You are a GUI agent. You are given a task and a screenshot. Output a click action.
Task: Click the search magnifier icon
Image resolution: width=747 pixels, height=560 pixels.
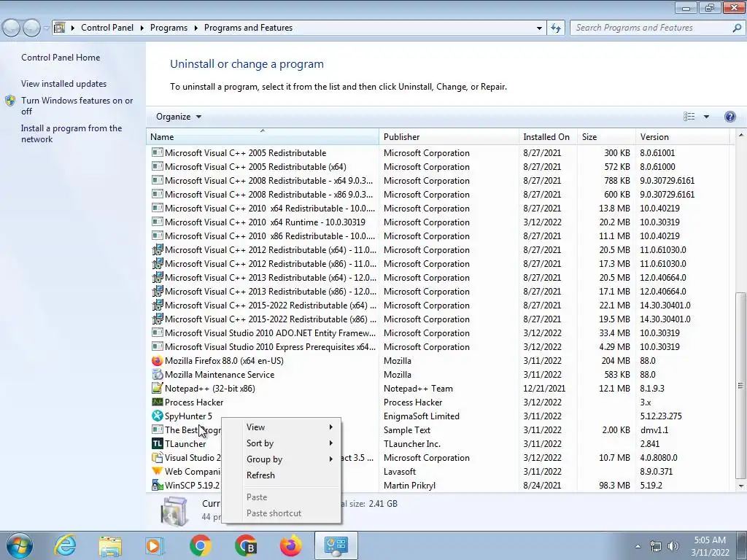pos(737,28)
